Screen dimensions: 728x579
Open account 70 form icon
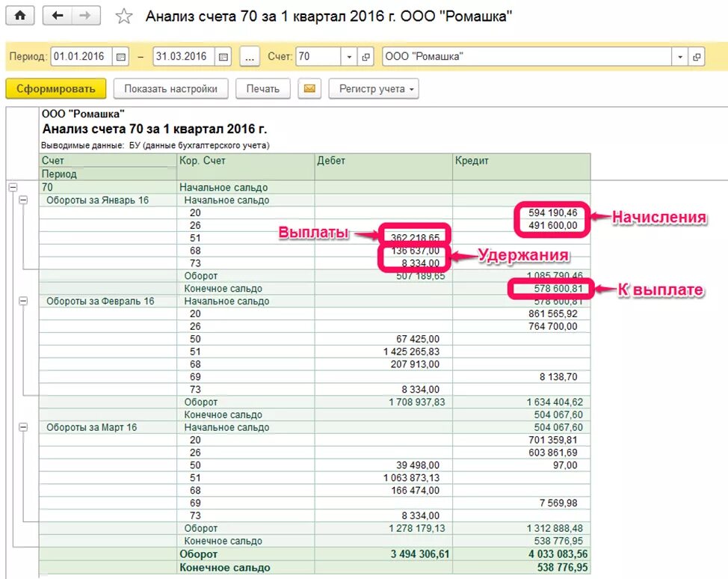(365, 57)
